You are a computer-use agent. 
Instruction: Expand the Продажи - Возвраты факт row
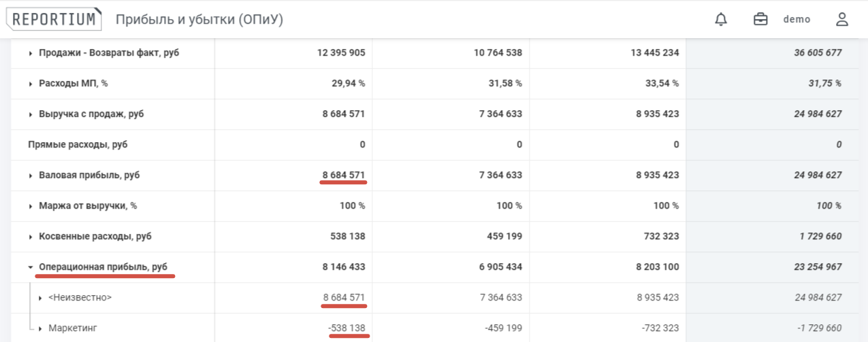coord(31,53)
